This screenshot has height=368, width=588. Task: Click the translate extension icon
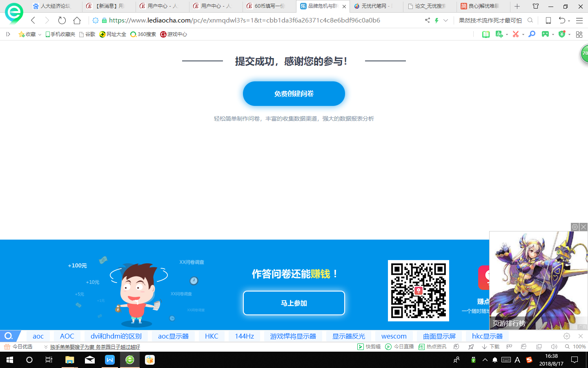click(x=499, y=34)
